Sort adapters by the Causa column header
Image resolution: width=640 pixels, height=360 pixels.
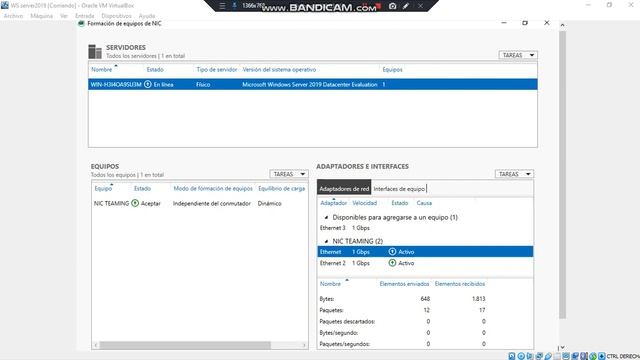click(x=424, y=202)
